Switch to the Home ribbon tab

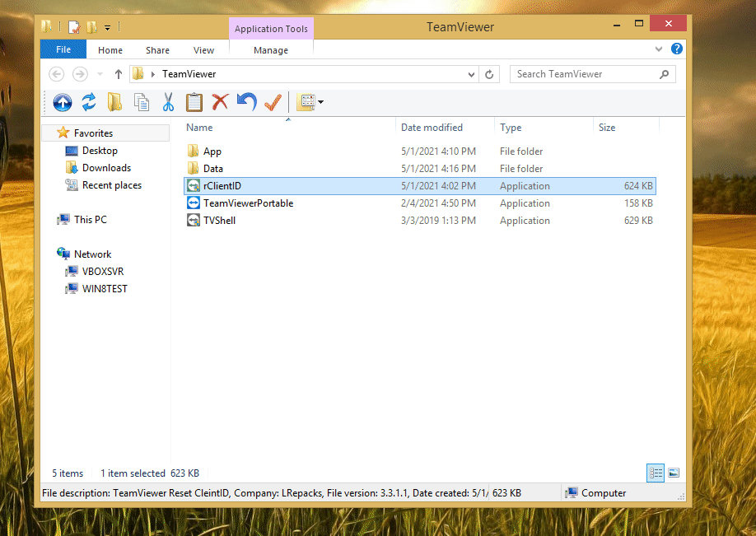[x=110, y=50]
